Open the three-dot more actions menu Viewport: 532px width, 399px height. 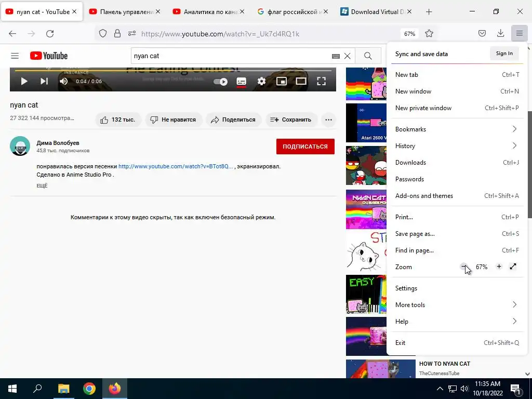point(328,120)
